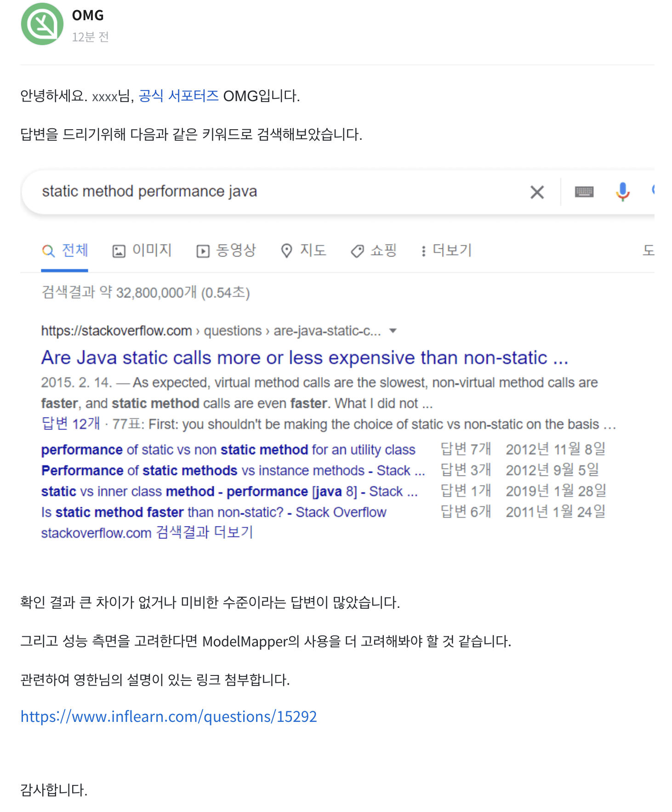The height and width of the screenshot is (812, 672).
Task: Start voice search with microphone icon
Action: point(623,192)
